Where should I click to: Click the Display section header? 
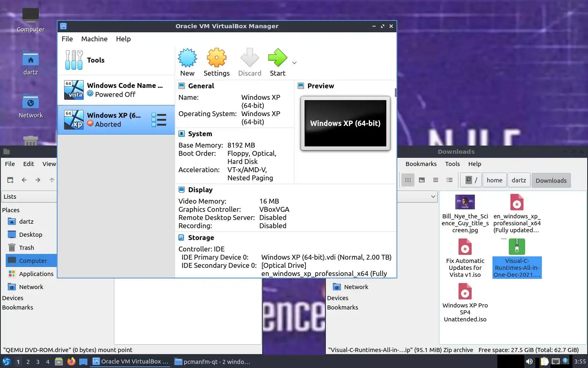(200, 190)
